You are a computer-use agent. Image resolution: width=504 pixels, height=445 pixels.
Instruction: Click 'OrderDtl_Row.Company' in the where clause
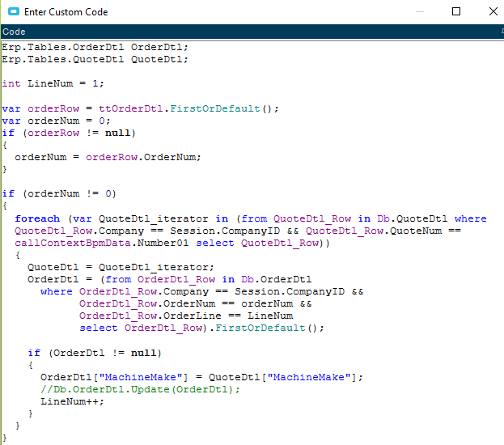[144, 291]
